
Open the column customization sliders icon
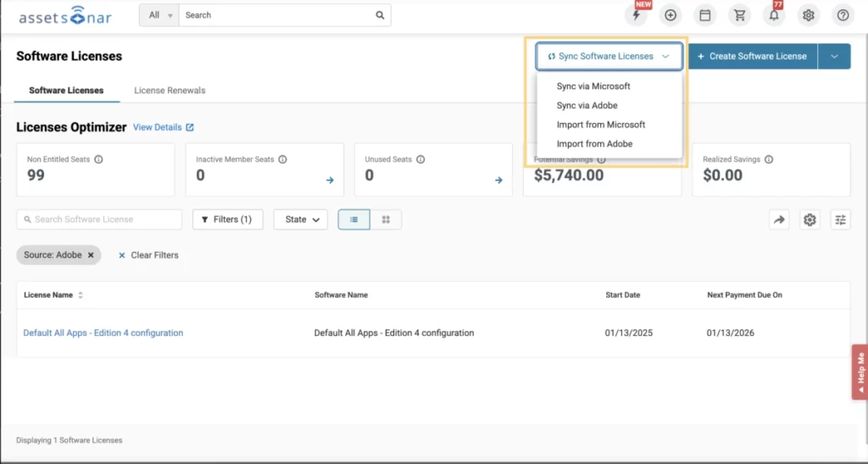840,220
